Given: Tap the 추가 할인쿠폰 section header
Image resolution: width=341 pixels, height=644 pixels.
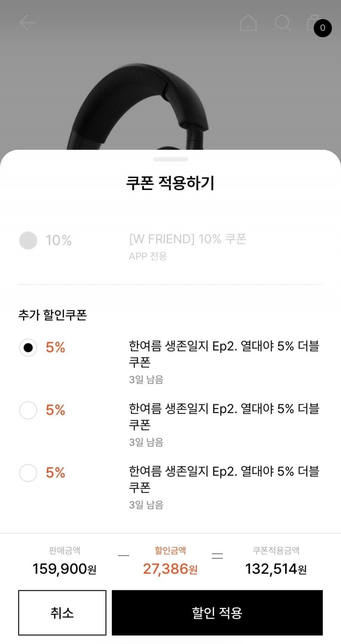Looking at the screenshot, I should click(53, 315).
